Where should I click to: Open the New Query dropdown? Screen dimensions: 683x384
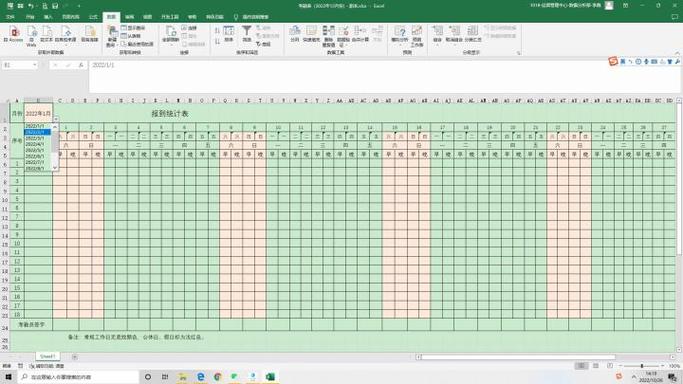(x=112, y=36)
